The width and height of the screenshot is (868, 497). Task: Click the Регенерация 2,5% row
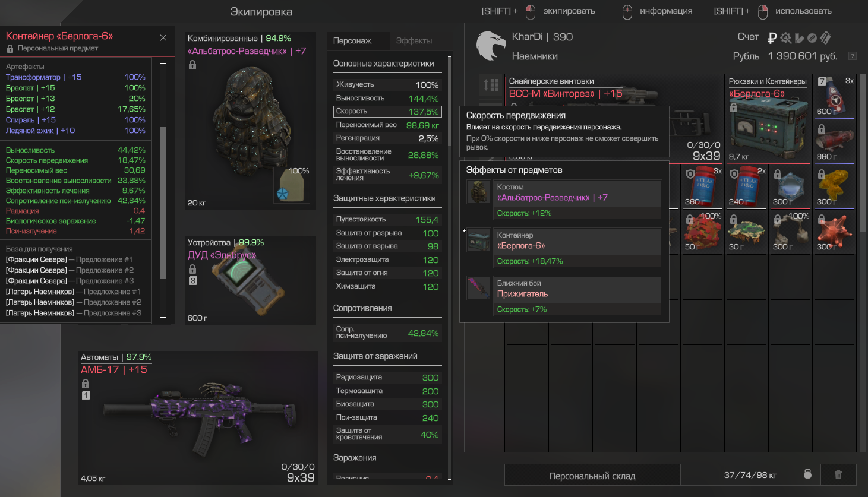click(x=387, y=138)
